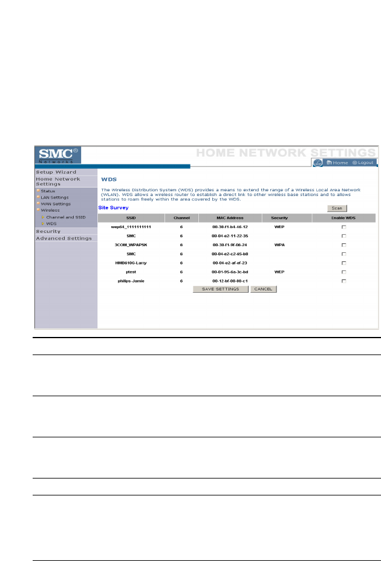381x588 pixels.
Task: Click the WPA security cell
Action: click(x=279, y=245)
